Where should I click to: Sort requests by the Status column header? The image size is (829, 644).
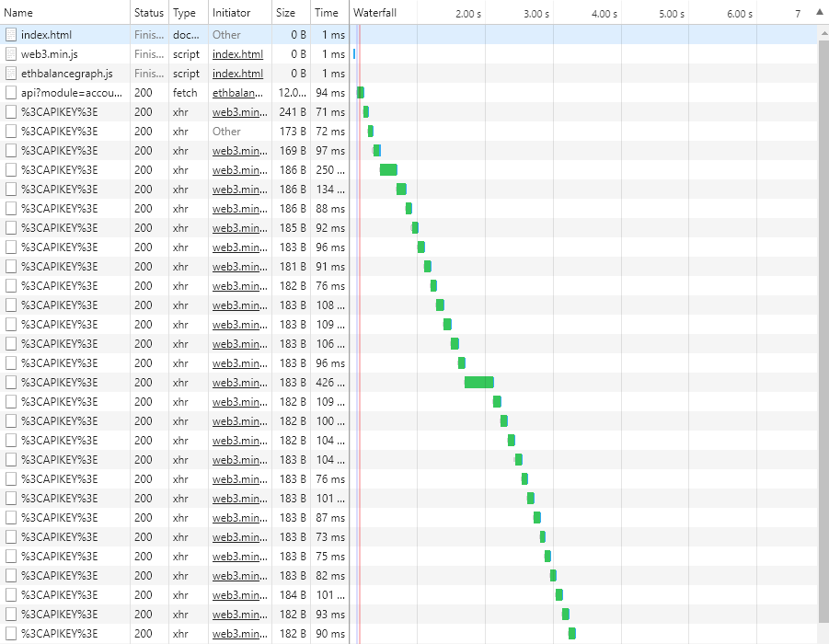148,13
